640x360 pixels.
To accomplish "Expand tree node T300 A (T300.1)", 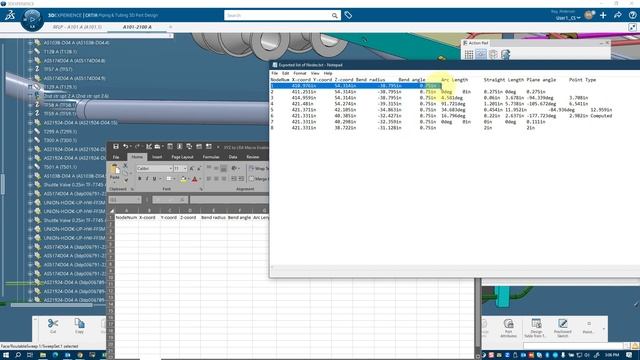I will (30, 140).
